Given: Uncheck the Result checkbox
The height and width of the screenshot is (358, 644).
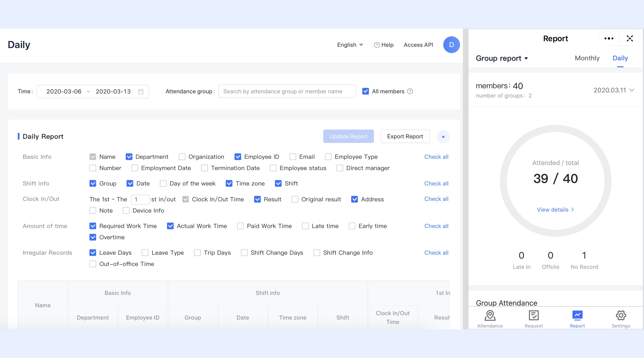Looking at the screenshot, I should (x=257, y=199).
